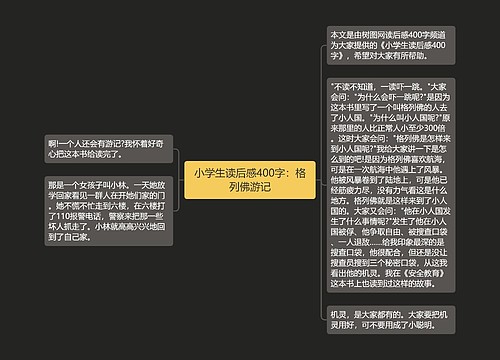Select the node starting with 那是一个女孩子叫小林
Viewport: 500px width, 360px height.
point(109,211)
